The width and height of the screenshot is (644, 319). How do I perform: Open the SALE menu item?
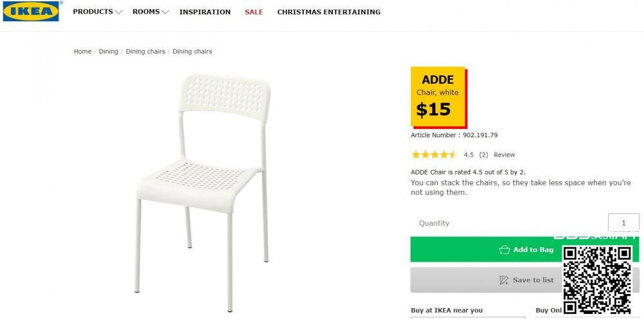pos(254,12)
